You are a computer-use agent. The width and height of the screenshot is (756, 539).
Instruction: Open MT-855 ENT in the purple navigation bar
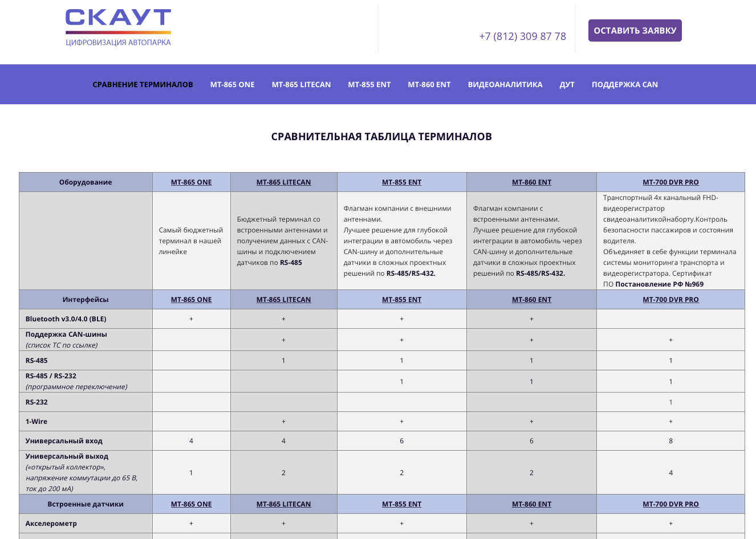coord(369,84)
